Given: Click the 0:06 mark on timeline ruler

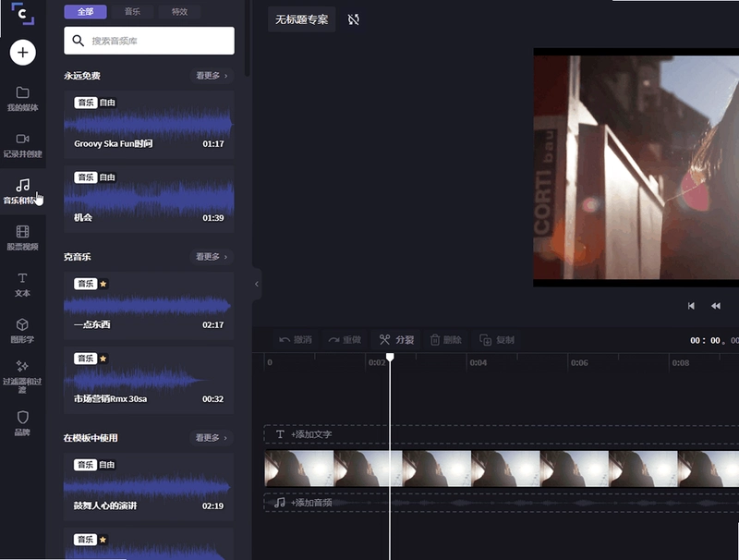Looking at the screenshot, I should pyautogui.click(x=579, y=362).
